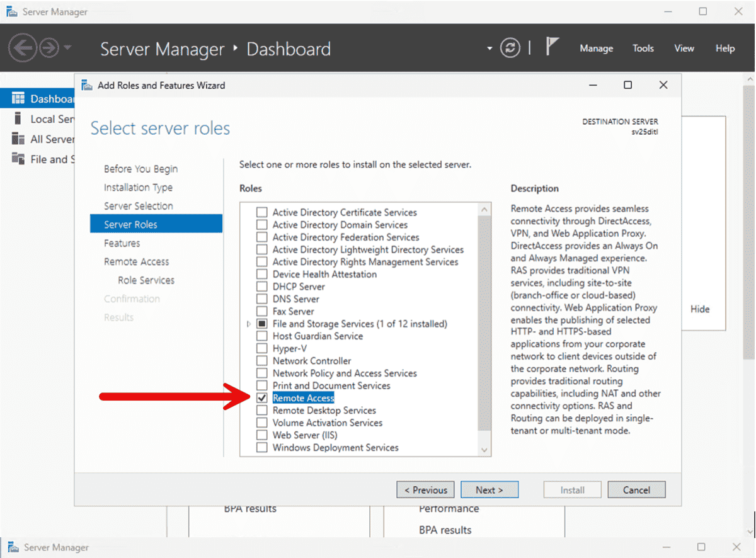Select Local Server icon in the sidebar
The height and width of the screenshot is (558, 756).
point(18,119)
